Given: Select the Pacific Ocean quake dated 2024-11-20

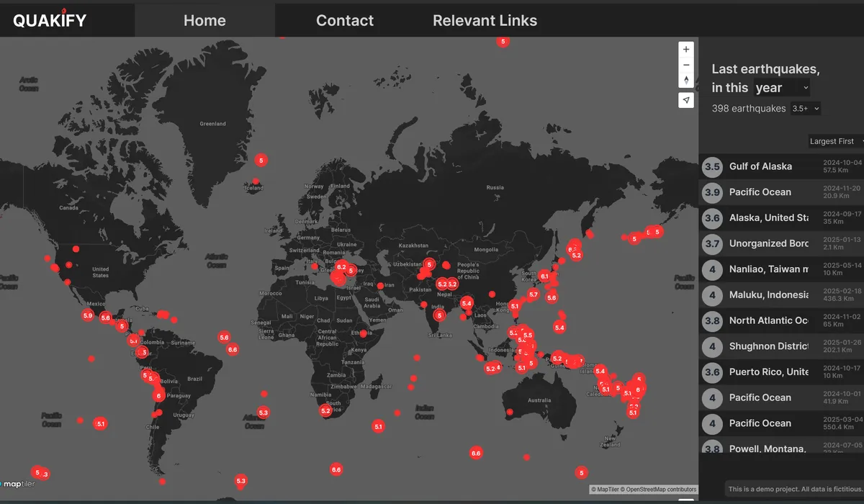Looking at the screenshot, I should (781, 192).
